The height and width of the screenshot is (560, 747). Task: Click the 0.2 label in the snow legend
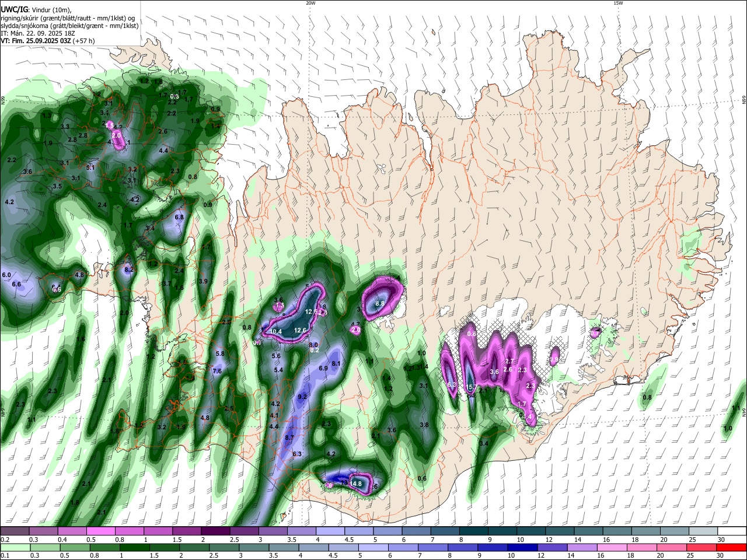[x=5, y=540]
